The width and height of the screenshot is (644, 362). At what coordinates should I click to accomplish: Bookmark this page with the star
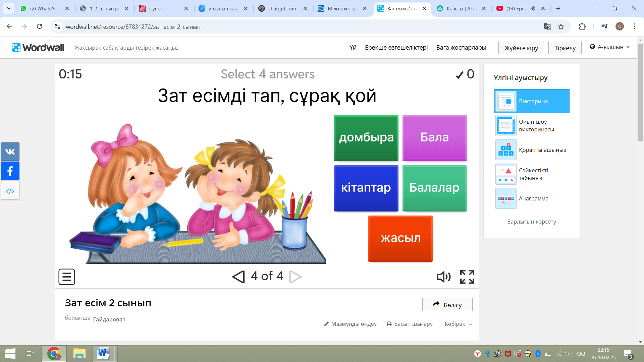561,26
